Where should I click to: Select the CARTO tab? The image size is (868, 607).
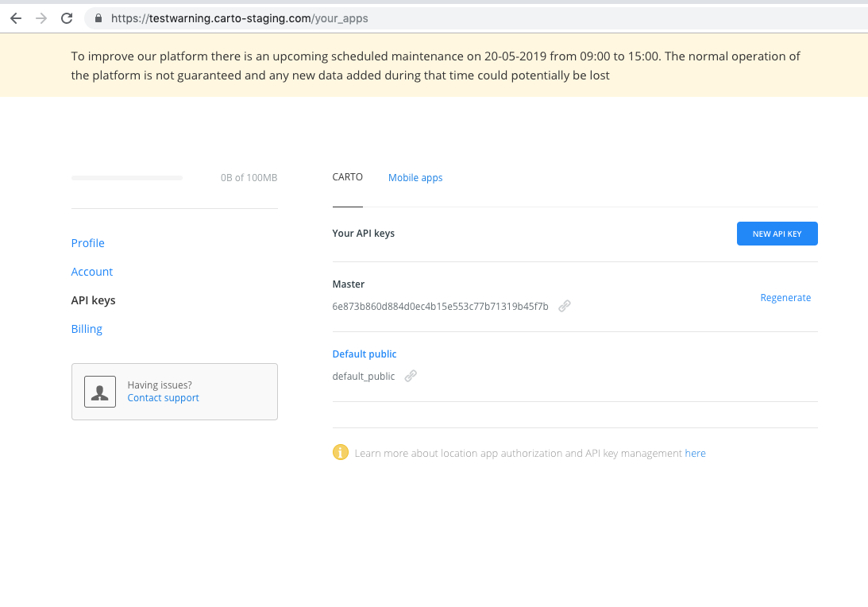point(348,177)
